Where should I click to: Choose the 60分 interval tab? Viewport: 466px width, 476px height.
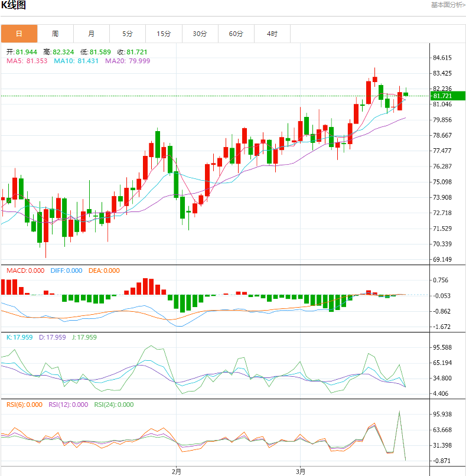coord(236,34)
